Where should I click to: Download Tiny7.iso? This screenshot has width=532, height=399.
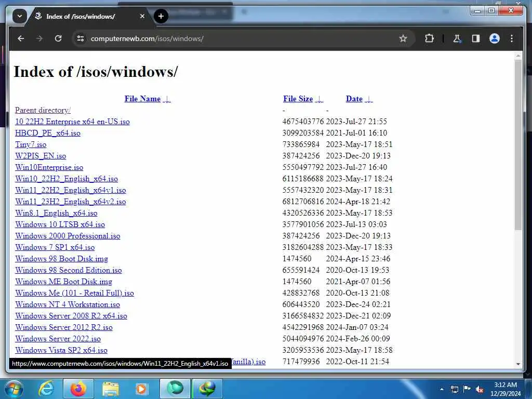click(31, 144)
